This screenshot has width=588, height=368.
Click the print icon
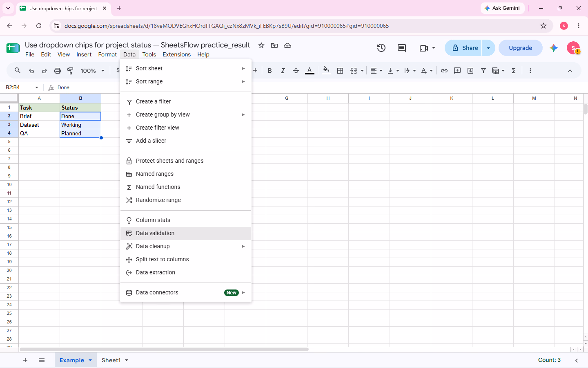click(58, 71)
